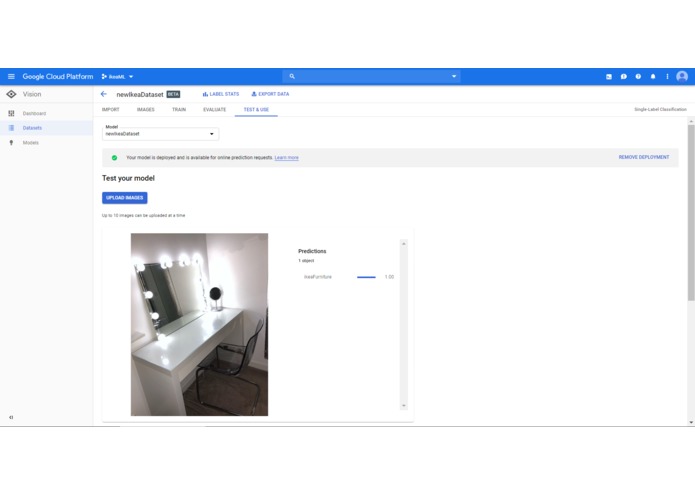
Task: Click the IkeaFurniture prediction score bar
Action: pos(366,277)
